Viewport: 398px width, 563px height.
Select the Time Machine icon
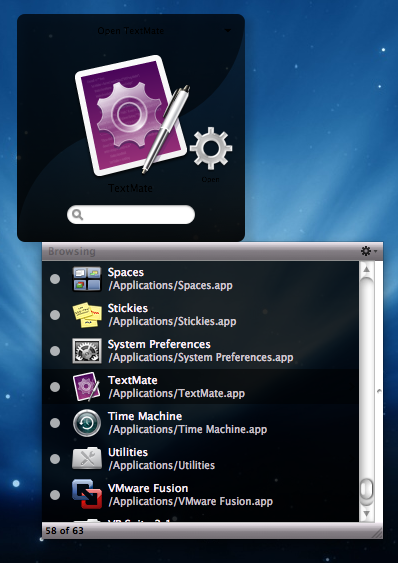coord(87,423)
